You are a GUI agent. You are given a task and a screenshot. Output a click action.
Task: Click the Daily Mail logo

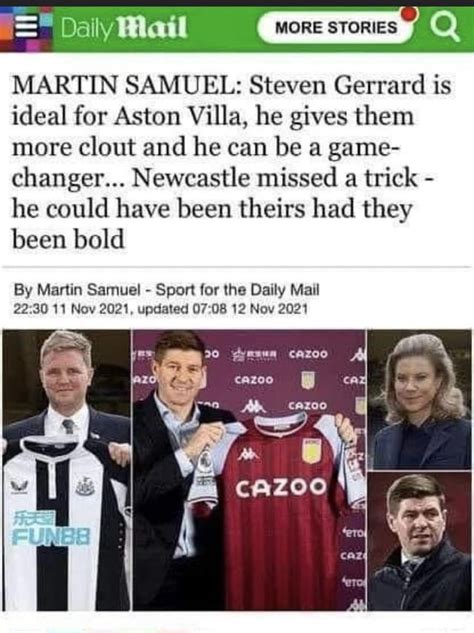(x=124, y=28)
